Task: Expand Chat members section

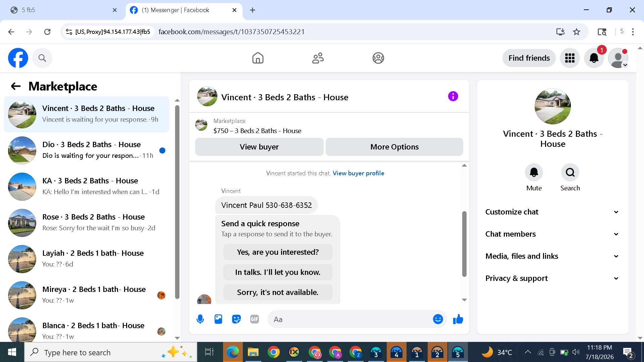Action: (552, 234)
